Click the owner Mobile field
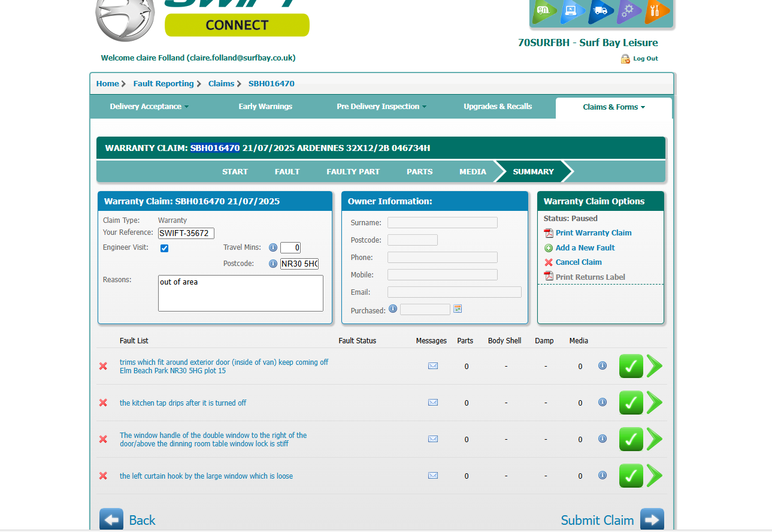Image resolution: width=772 pixels, height=532 pixels. pos(443,275)
